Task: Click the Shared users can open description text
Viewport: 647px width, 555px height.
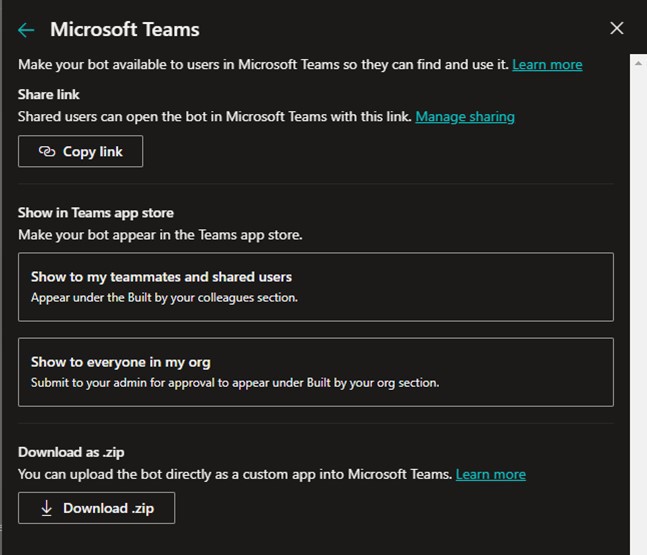Action: [214, 117]
